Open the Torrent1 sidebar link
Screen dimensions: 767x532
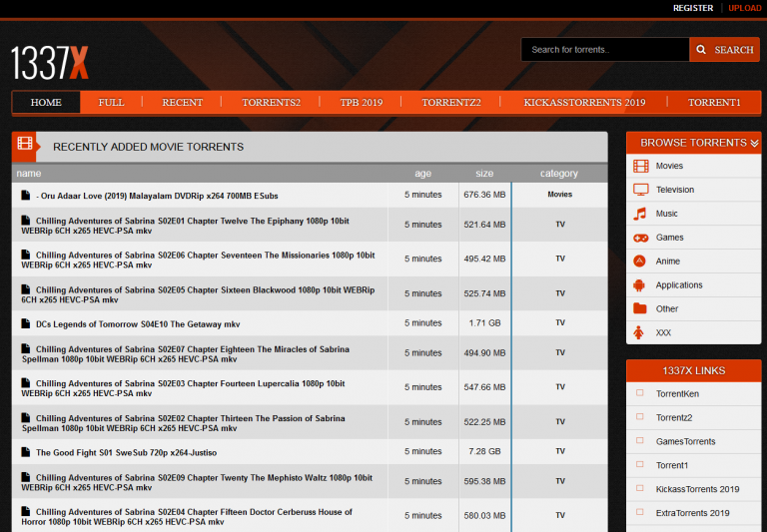click(671, 465)
